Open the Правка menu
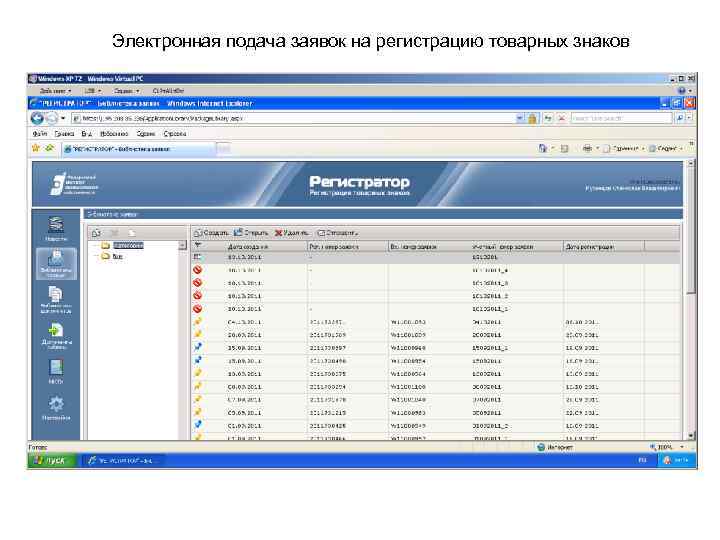Viewport: 720px width, 540px height. point(64,134)
